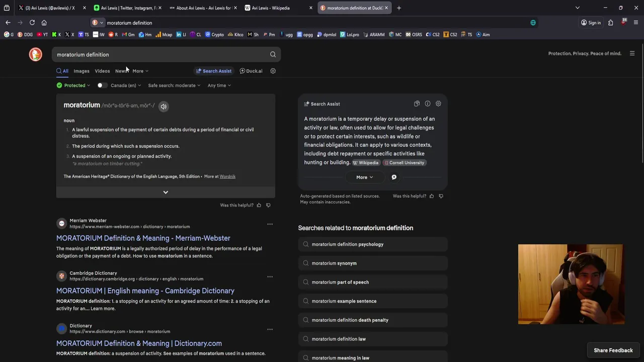Screen dimensions: 644x362
Task: Click the Share Feedback button
Action: 613,350
